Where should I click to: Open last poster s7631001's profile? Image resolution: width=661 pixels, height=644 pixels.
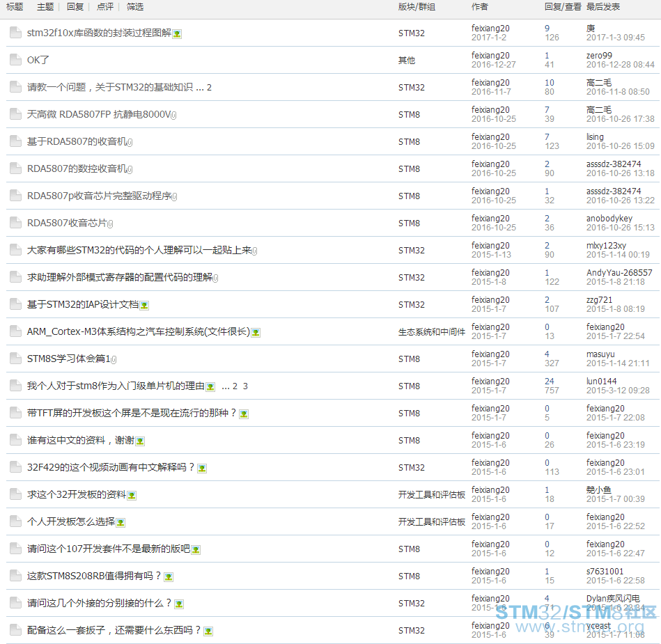605,572
